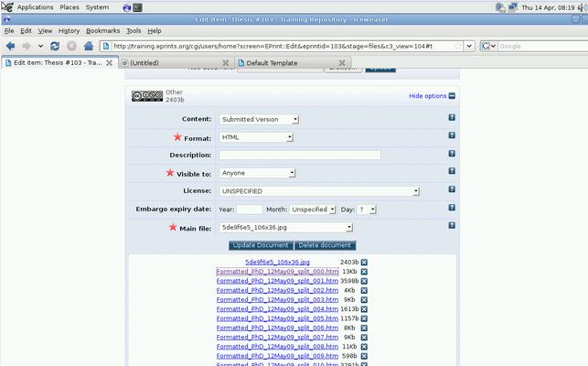Viewport: 588px width, 366px height.
Task: Delete the split_006.htm file with its X icon
Action: [364, 328]
